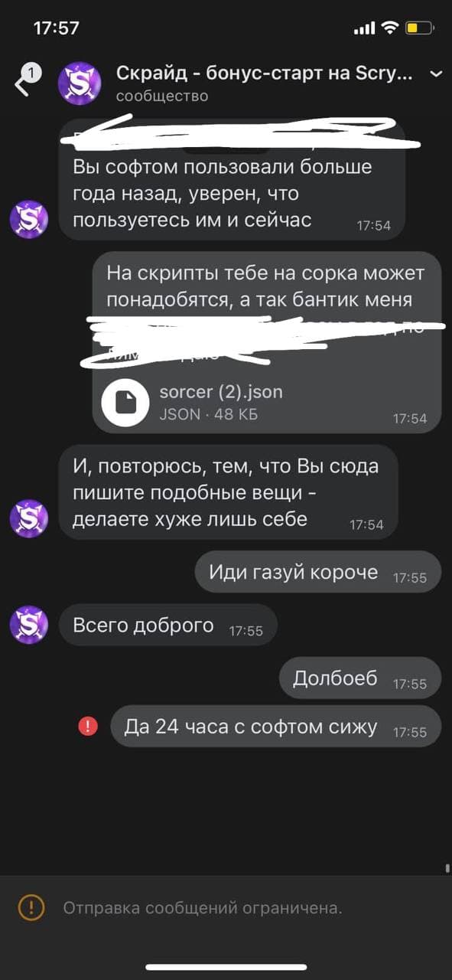Tap the 'Долбоеб' message bubble
Image resolution: width=452 pixels, height=980 pixels.
tap(360, 678)
